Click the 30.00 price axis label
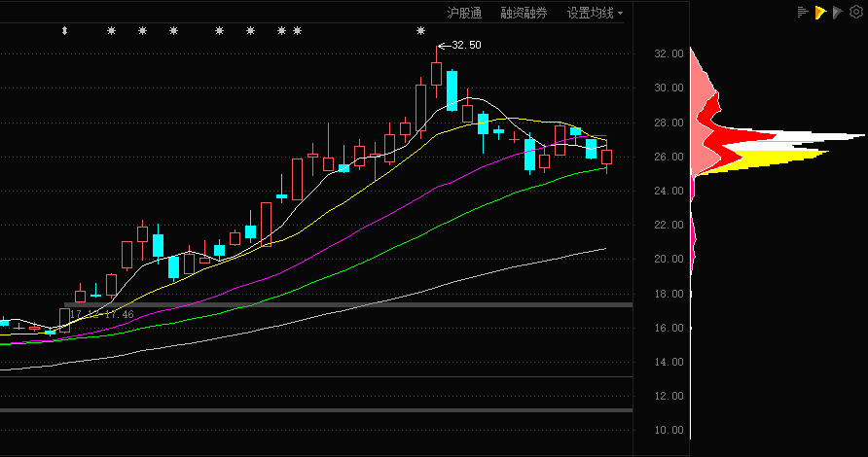868x457 pixels. point(669,88)
